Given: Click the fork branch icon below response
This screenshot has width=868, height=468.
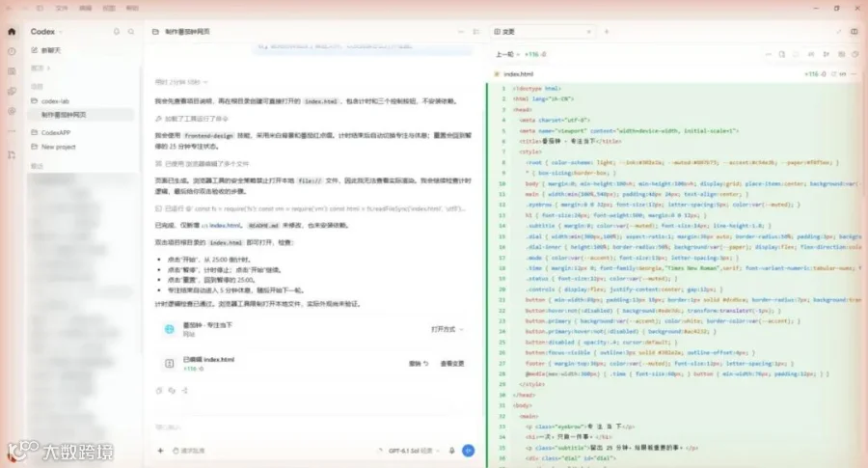Looking at the screenshot, I should [x=185, y=391].
